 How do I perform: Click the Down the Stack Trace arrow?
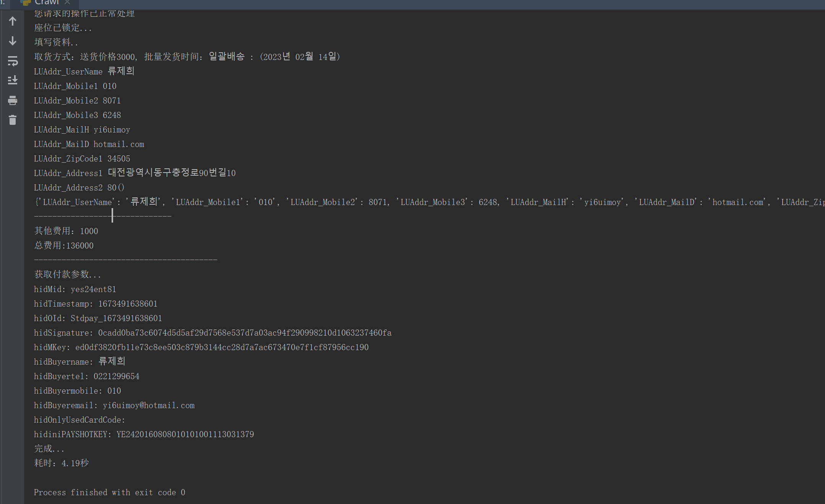[x=13, y=41]
